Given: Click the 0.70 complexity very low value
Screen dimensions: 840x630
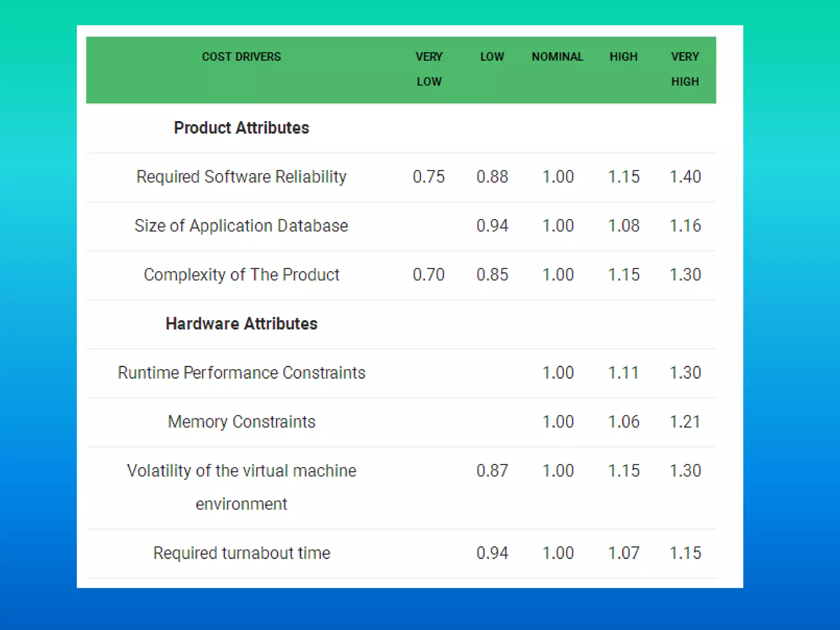Looking at the screenshot, I should [x=429, y=274].
